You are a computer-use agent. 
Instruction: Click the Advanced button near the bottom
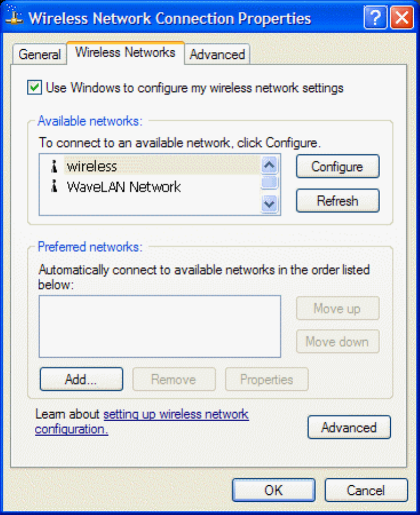coord(349,428)
